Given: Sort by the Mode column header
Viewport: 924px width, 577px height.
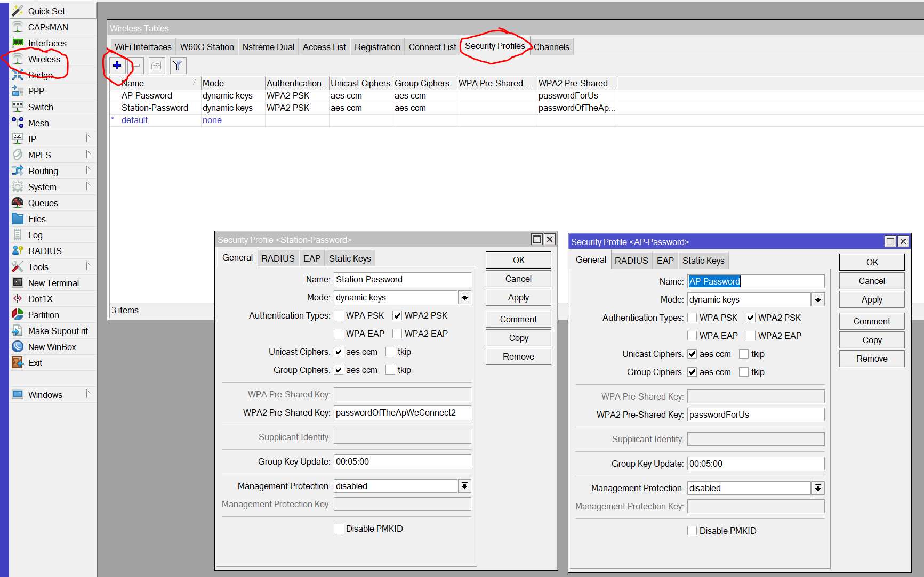Looking at the screenshot, I should coord(233,83).
